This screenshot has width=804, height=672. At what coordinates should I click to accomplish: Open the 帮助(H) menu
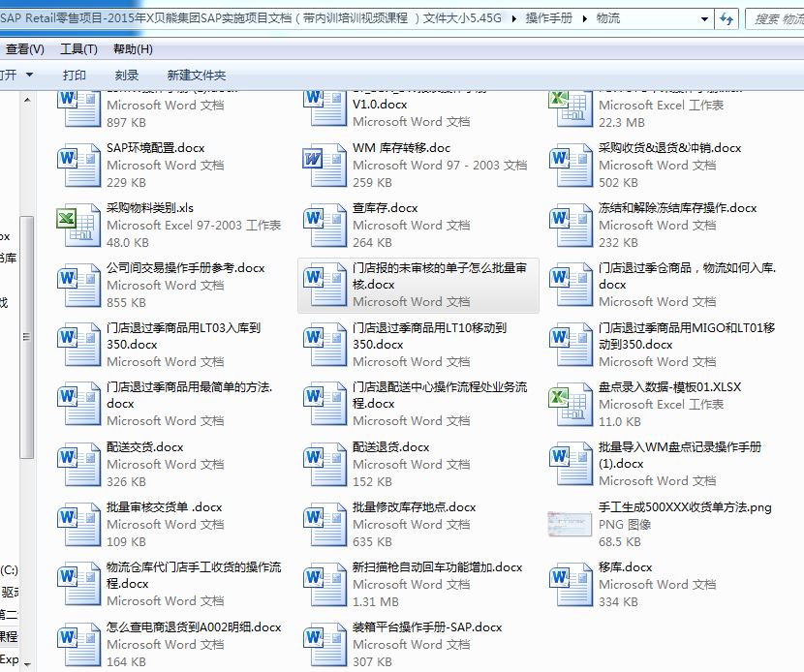[133, 49]
